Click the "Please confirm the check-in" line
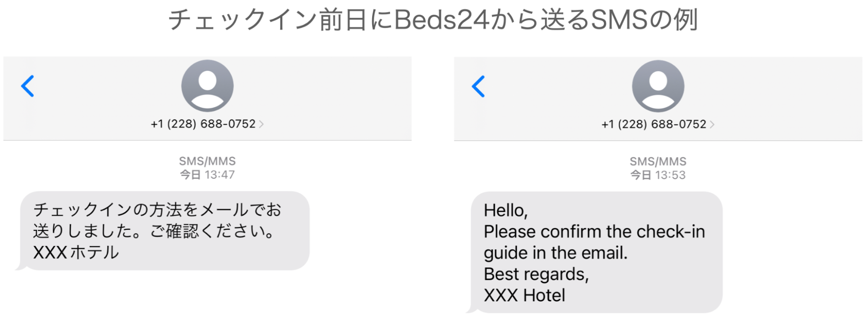Viewport: 868px width, 323px height. (594, 232)
